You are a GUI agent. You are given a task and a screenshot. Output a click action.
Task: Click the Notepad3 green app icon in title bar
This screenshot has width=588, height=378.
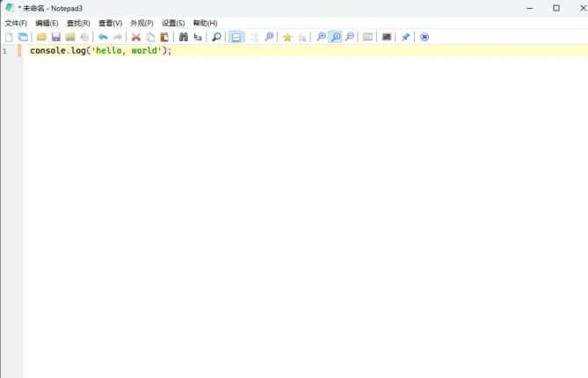point(10,8)
